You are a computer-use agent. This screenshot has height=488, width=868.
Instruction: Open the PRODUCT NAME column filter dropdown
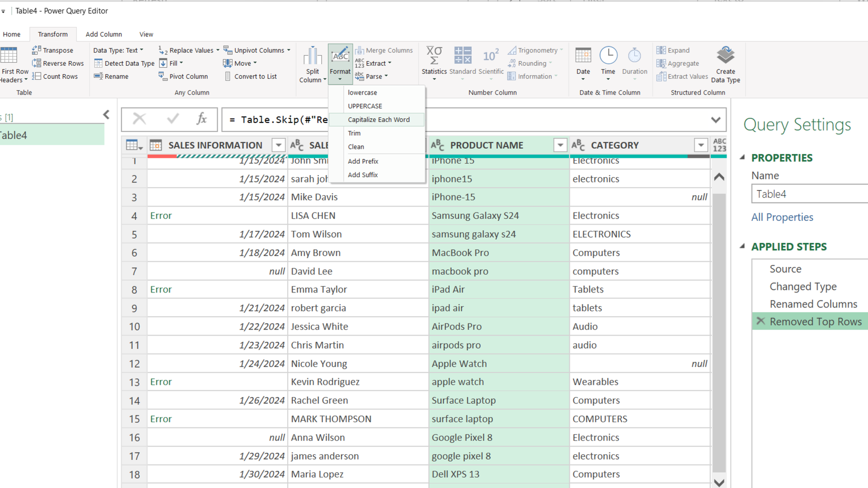coord(560,145)
